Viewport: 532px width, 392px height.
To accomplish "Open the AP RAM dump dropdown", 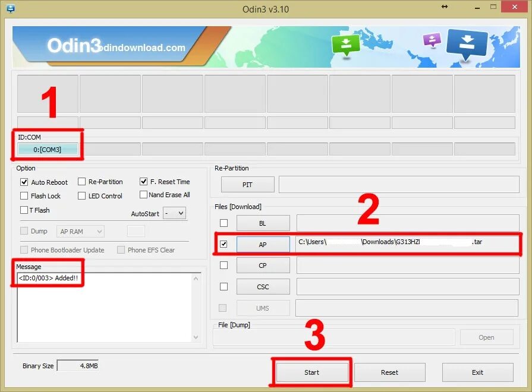I will (80, 232).
